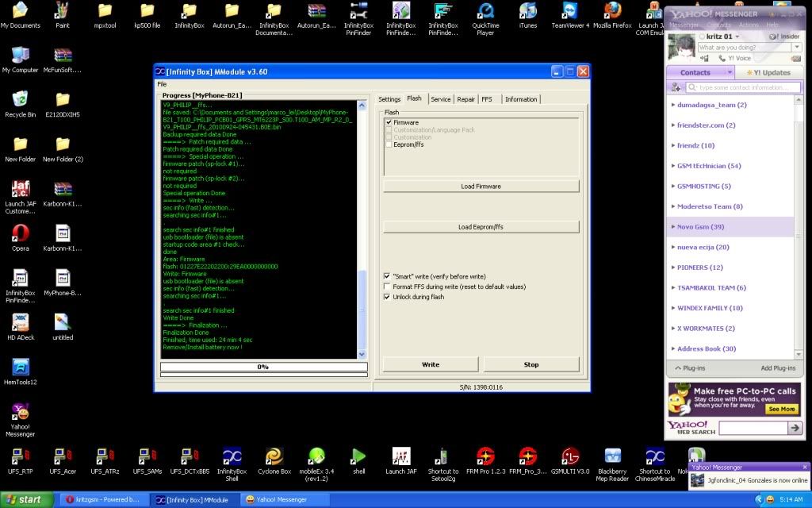Open the kritz 01 status dropdown
Image resolution: width=812 pixels, height=508 pixels.
tap(737, 37)
